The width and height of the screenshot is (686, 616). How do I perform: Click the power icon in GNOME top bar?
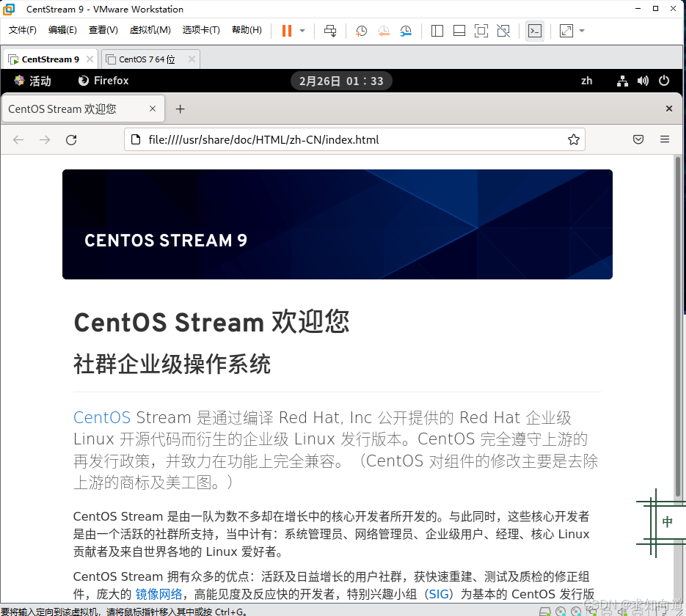point(664,81)
